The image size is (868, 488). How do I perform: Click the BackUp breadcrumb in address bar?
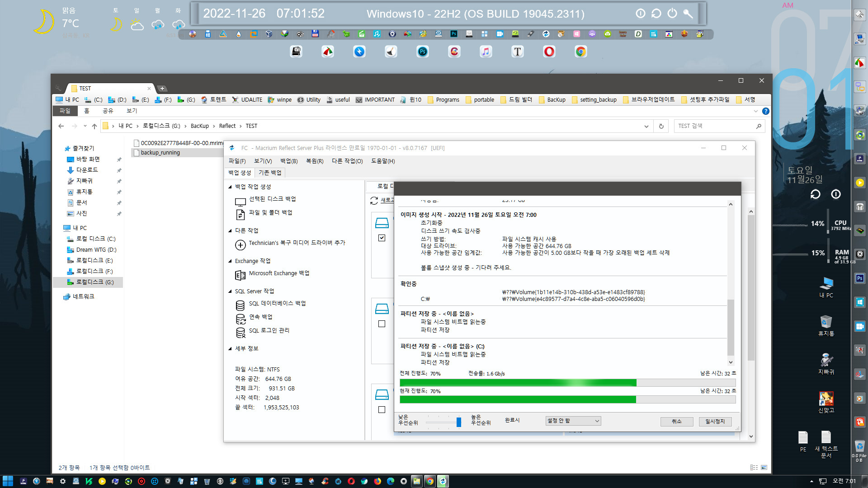[199, 126]
